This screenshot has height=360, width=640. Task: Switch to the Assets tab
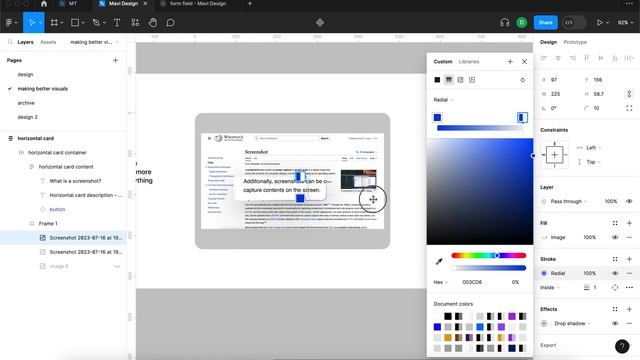[x=48, y=42]
